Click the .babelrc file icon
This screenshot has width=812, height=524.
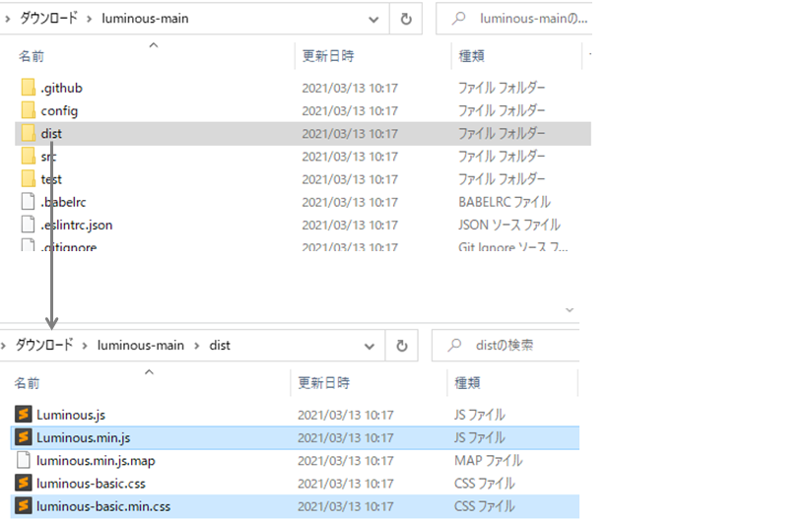28,201
